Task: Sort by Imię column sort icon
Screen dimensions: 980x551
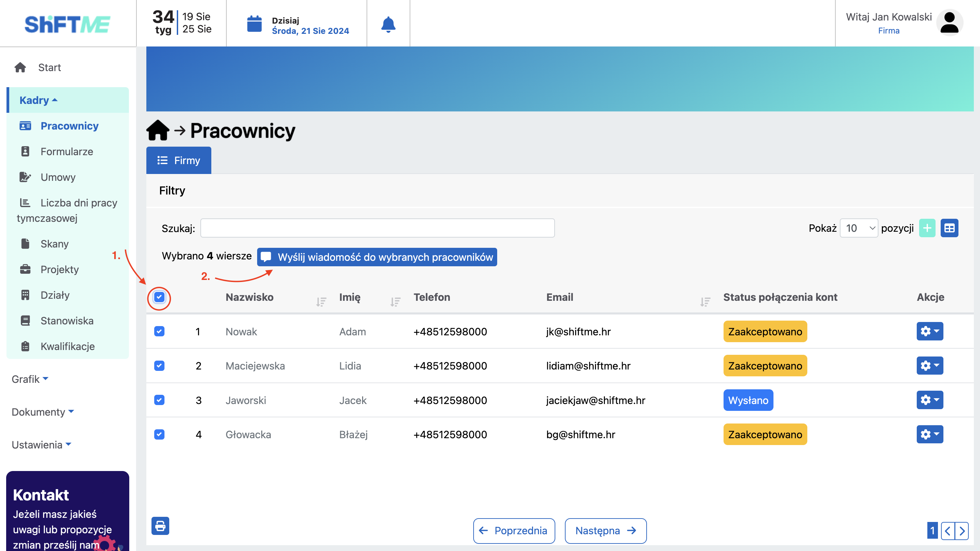Action: click(395, 302)
